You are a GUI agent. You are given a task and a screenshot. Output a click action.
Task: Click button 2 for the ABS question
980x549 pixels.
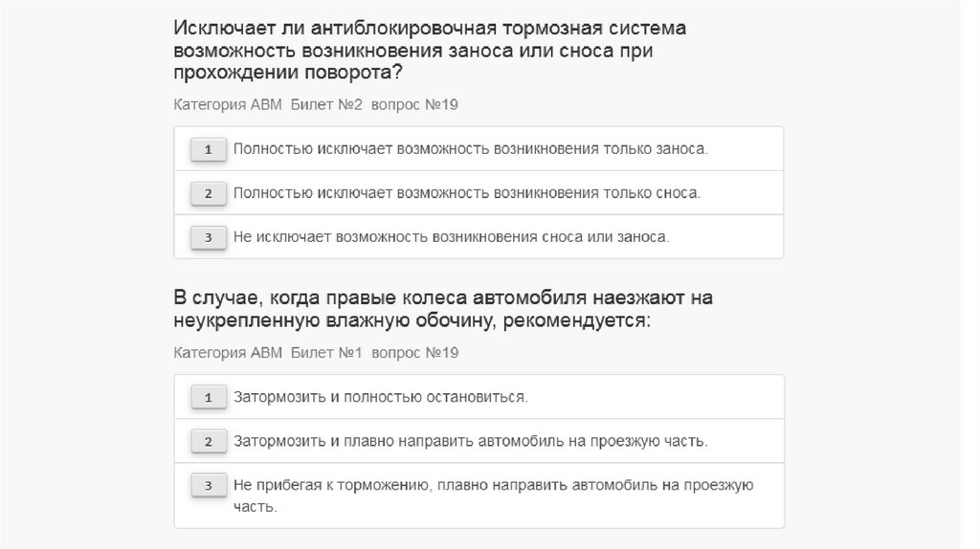(x=208, y=193)
